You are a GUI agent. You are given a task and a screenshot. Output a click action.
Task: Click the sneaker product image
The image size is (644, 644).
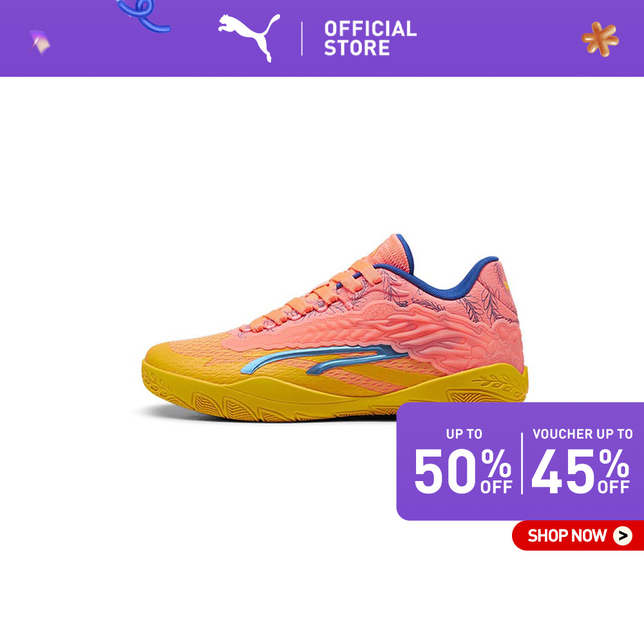(x=335, y=328)
